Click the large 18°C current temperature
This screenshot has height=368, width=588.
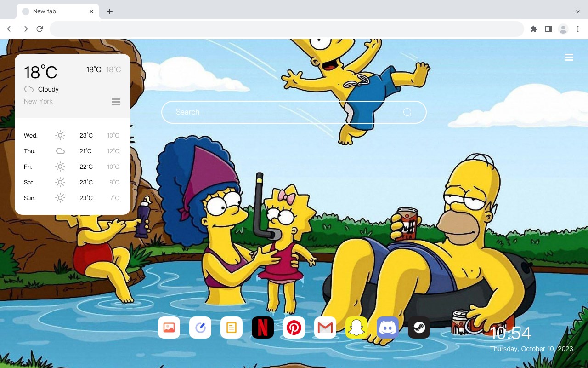(x=40, y=72)
